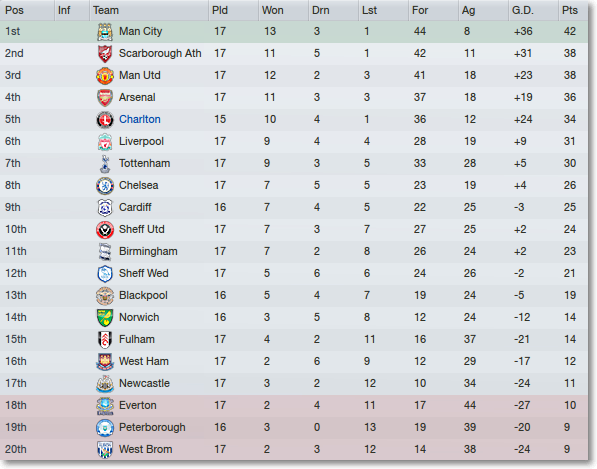
Task: Click the Pos column header
Action: click(x=14, y=10)
